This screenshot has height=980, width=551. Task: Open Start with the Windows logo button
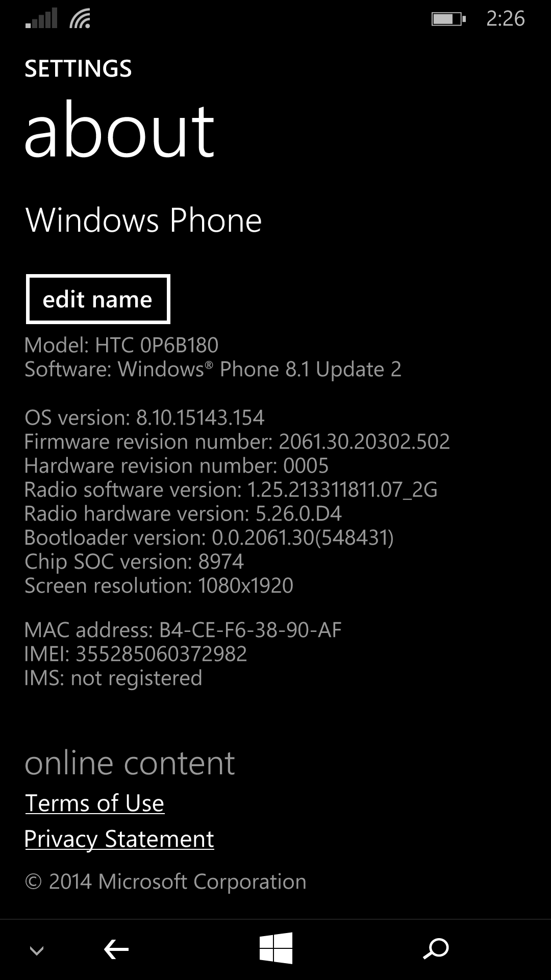pyautogui.click(x=275, y=948)
